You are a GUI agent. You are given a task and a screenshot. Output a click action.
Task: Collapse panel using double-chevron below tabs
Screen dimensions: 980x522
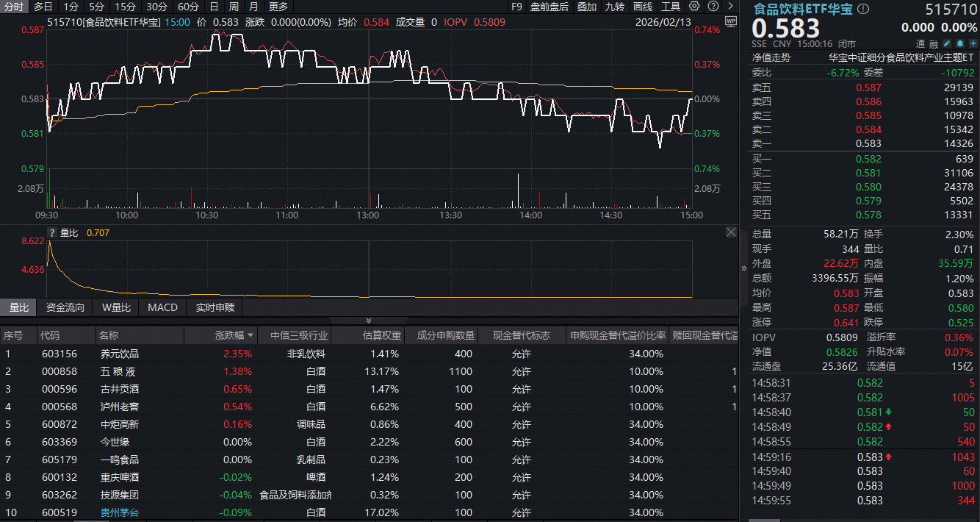[x=369, y=321]
